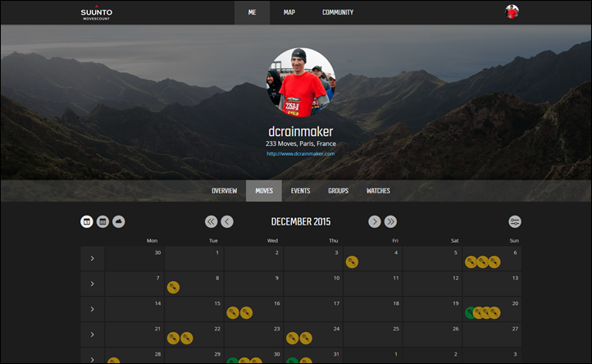Viewport: 592px width, 364px height.
Task: Open the cloud view icon
Action: coord(119,221)
